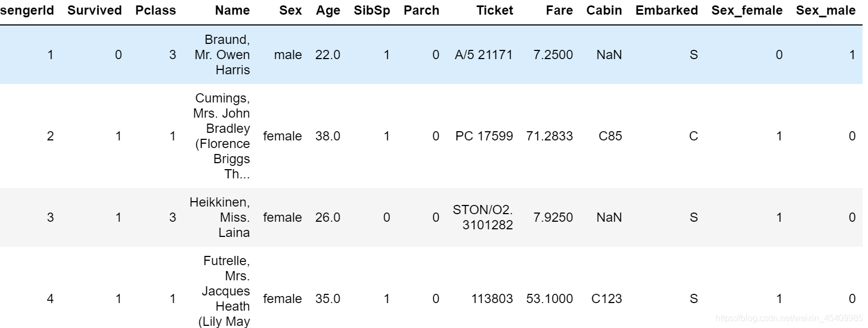Click the Ticket column header
The height and width of the screenshot is (328, 868).
494,10
